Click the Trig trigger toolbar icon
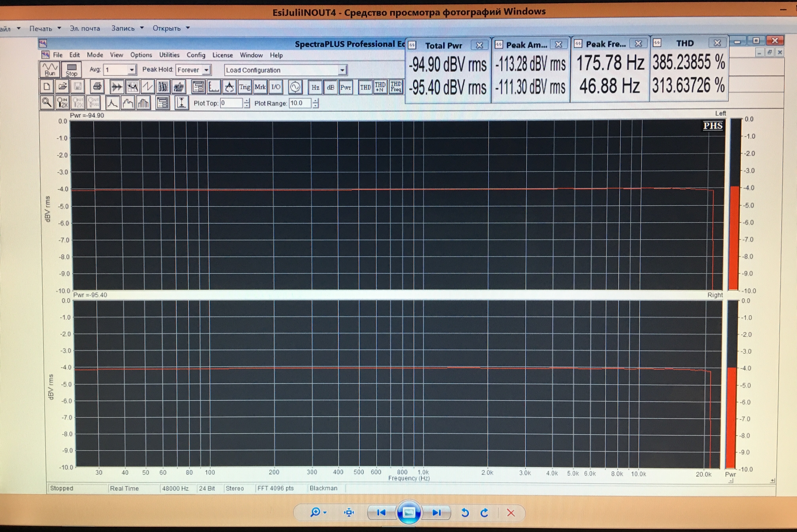This screenshot has height=532, width=797. [245, 87]
